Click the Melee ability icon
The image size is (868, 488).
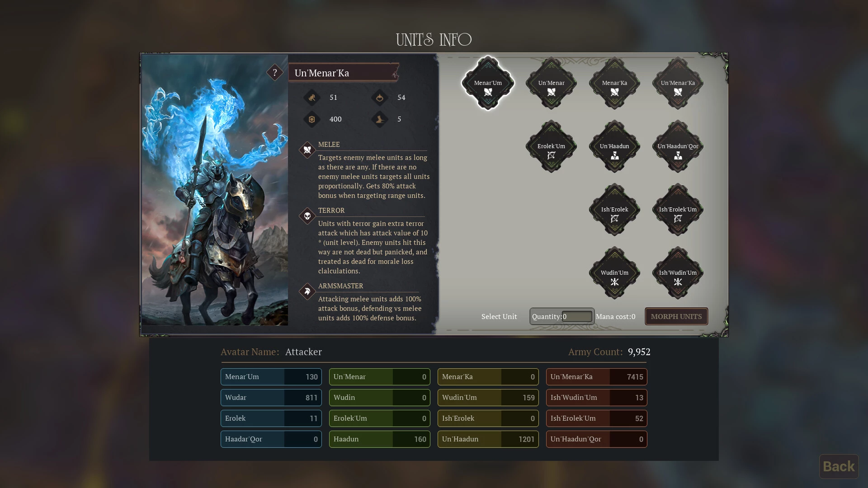pyautogui.click(x=307, y=150)
